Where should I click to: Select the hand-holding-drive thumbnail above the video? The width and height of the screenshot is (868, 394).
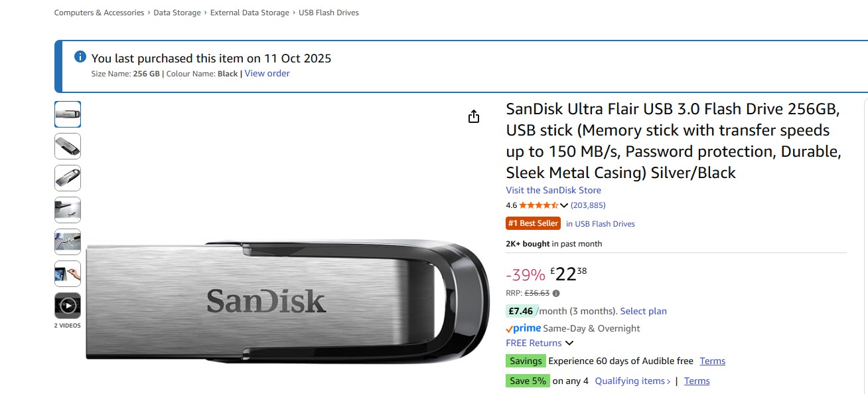pyautogui.click(x=68, y=274)
